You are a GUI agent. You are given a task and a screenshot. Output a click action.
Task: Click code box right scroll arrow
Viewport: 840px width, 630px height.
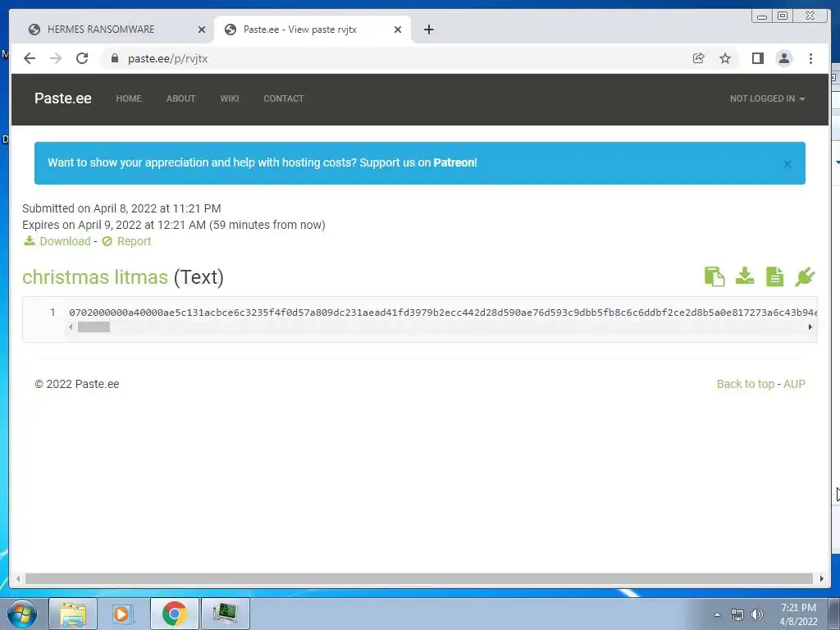point(810,326)
